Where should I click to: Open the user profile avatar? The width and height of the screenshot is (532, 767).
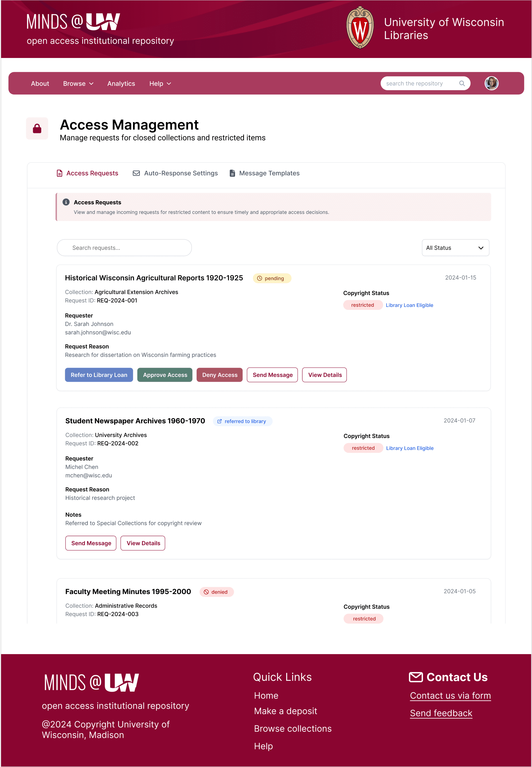click(491, 83)
